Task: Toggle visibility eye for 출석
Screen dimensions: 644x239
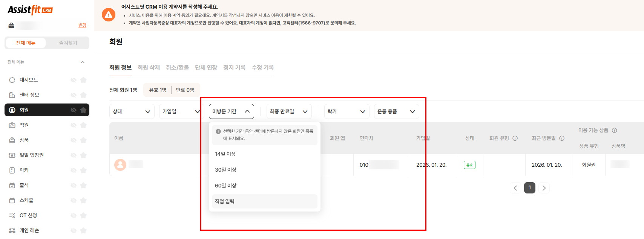Action: (x=74, y=185)
